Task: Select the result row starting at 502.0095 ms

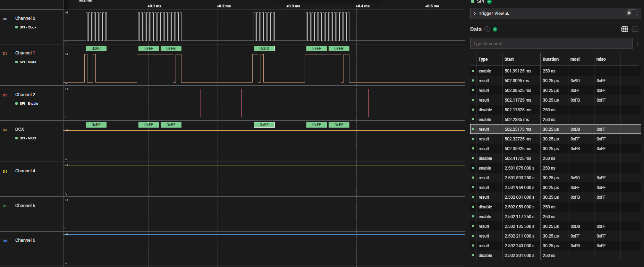Action: 556,80
